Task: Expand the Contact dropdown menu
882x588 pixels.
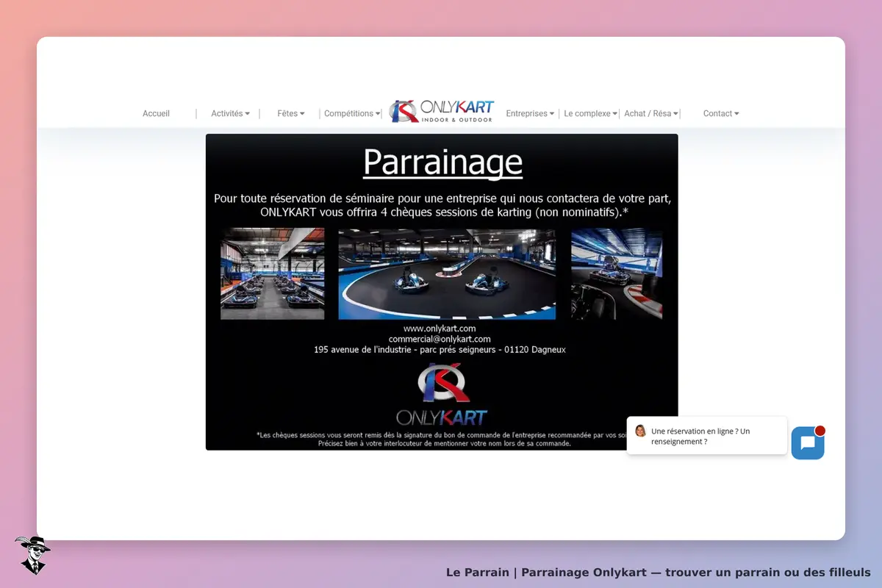Action: coord(721,114)
